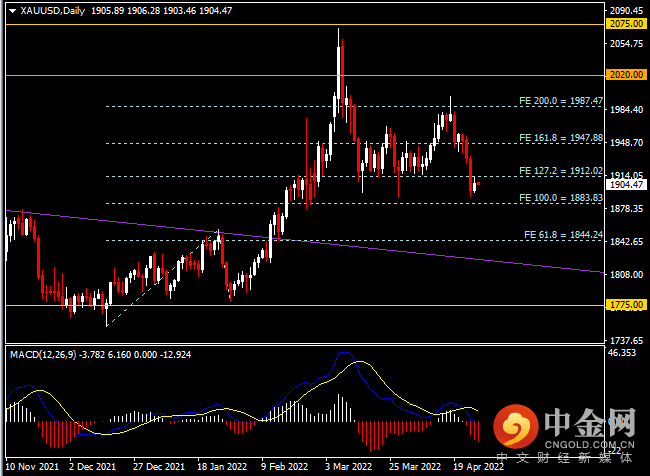Select the FE 100.0 = 1883.83 label

pyautogui.click(x=561, y=197)
